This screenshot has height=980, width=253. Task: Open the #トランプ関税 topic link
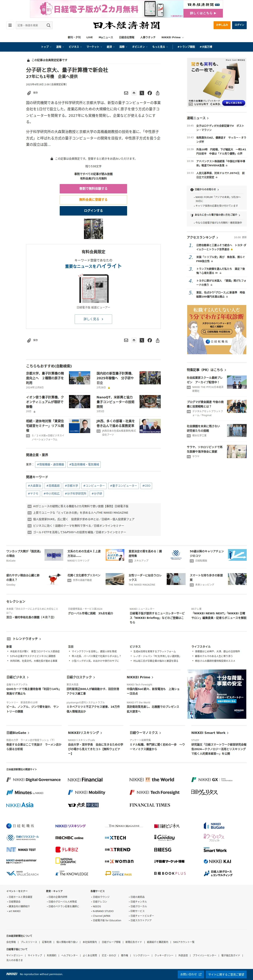[186, 47]
